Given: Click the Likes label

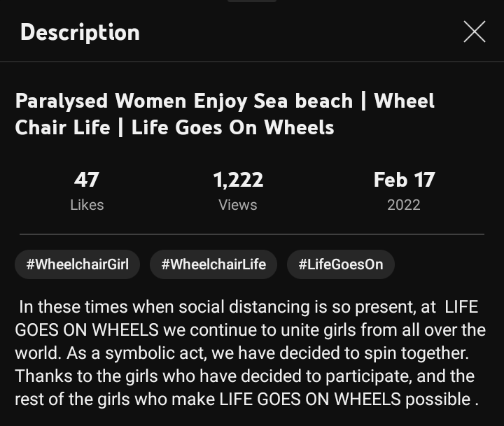Looking at the screenshot, I should click(x=87, y=205).
